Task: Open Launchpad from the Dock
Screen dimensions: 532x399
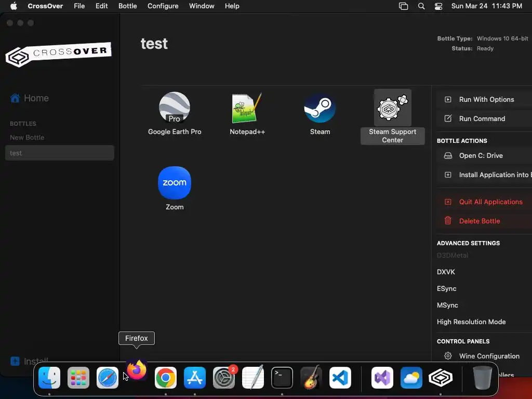Action: (x=78, y=378)
